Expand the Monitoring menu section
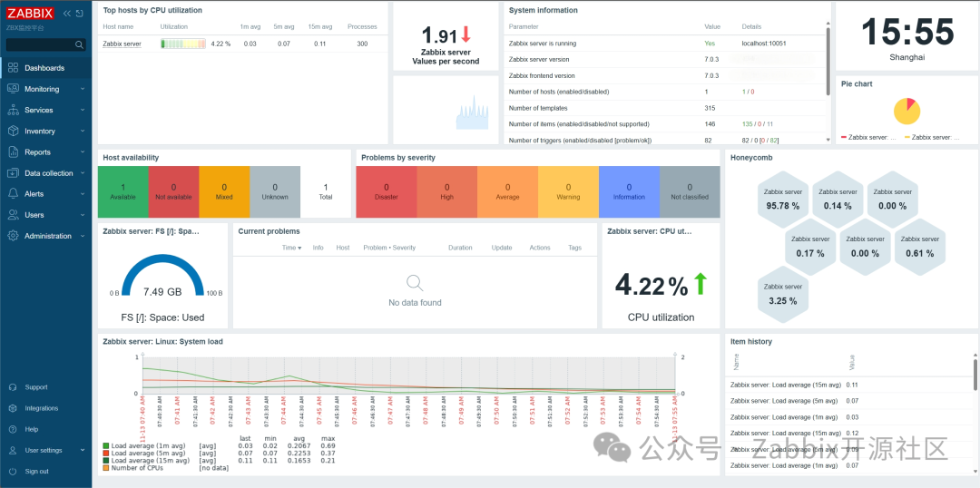The height and width of the screenshot is (488, 980). [x=45, y=90]
